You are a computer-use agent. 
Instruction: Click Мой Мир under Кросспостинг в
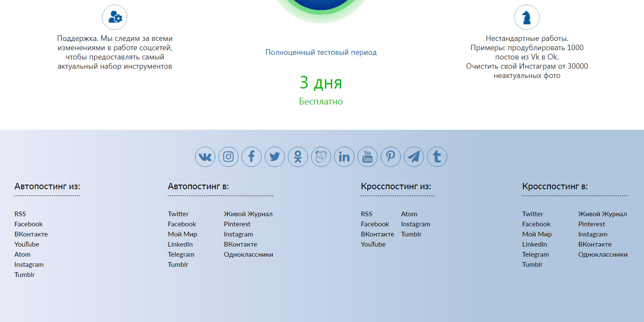click(x=537, y=234)
